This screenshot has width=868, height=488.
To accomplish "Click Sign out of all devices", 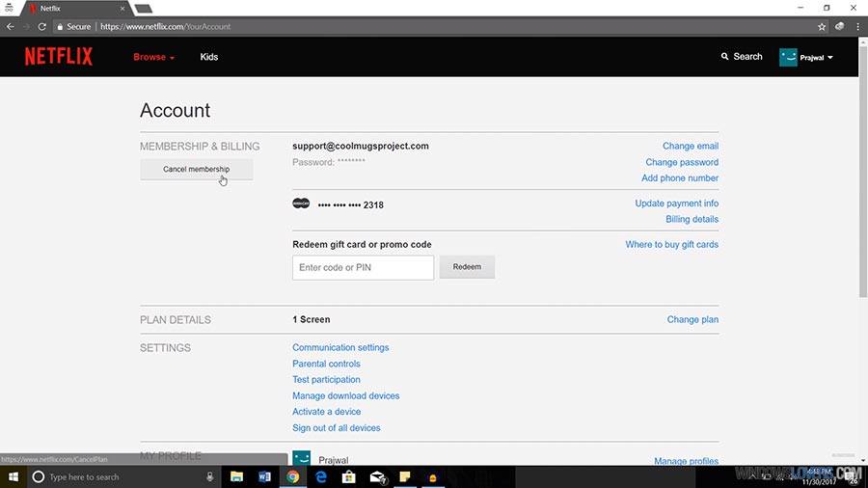I will click(x=336, y=427).
